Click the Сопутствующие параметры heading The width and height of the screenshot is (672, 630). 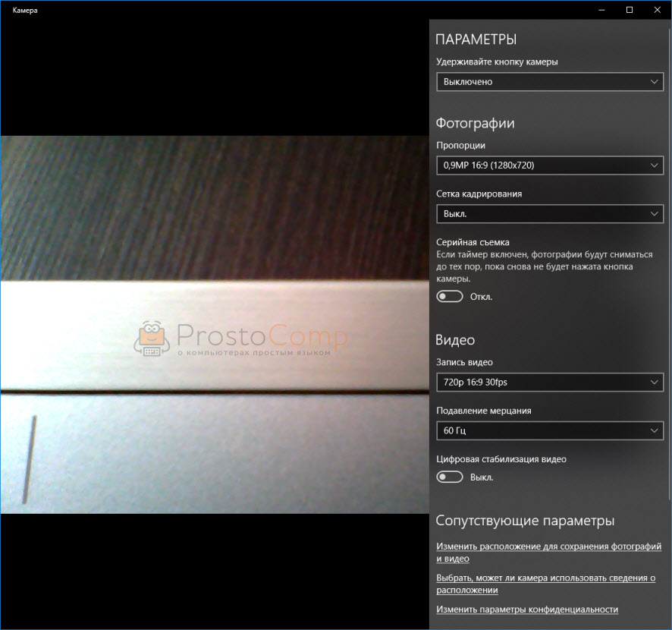[524, 521]
